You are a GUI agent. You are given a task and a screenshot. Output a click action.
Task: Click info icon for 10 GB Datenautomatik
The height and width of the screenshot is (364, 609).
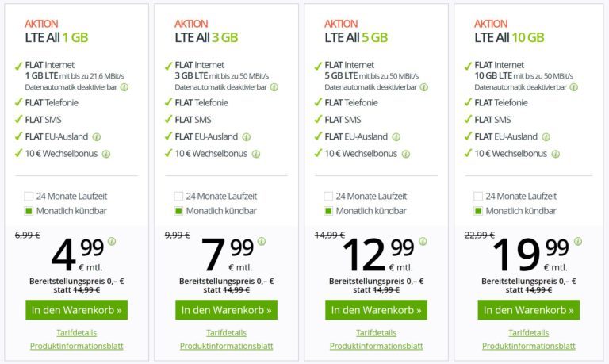click(574, 87)
